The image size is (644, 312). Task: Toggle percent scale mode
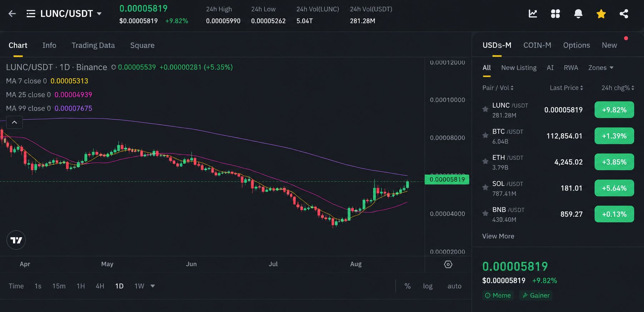tap(407, 286)
